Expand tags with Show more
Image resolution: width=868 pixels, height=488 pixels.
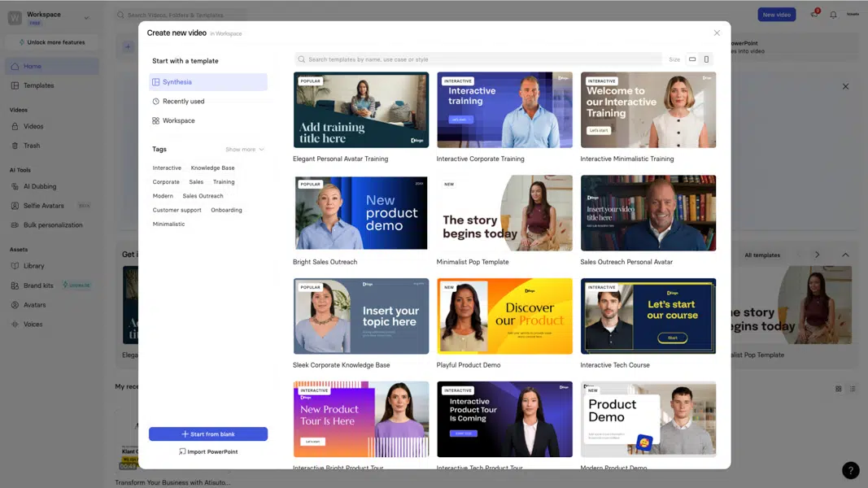pyautogui.click(x=245, y=150)
